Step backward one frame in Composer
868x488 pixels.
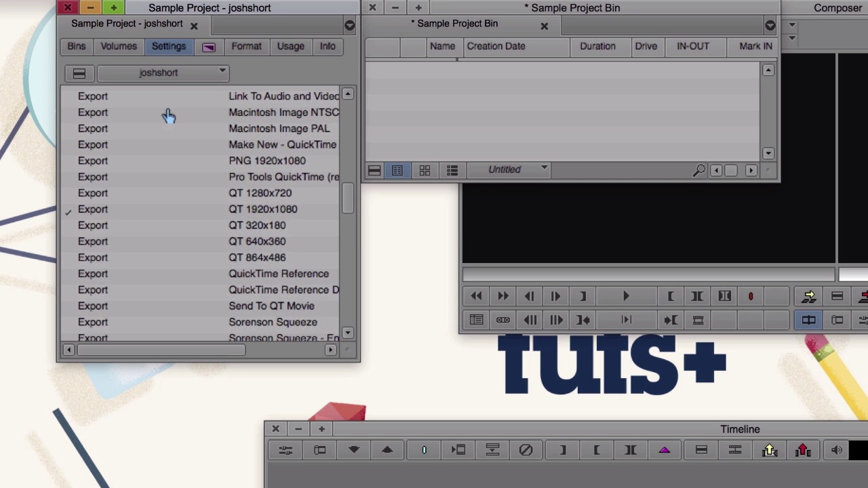pyautogui.click(x=529, y=296)
